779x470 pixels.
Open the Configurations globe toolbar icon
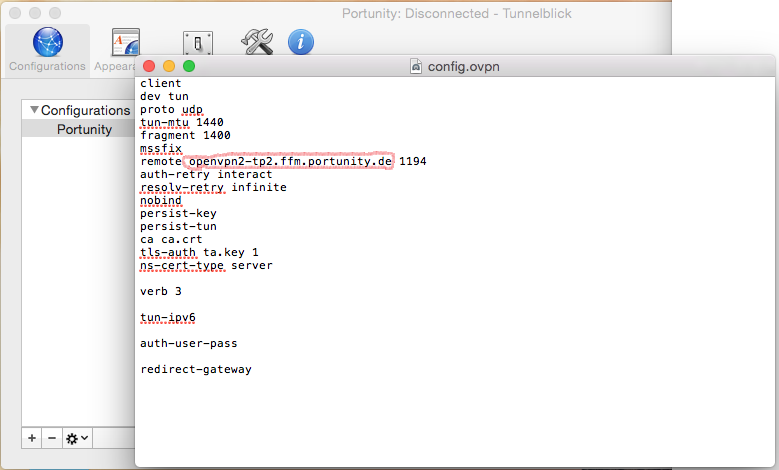click(47, 44)
